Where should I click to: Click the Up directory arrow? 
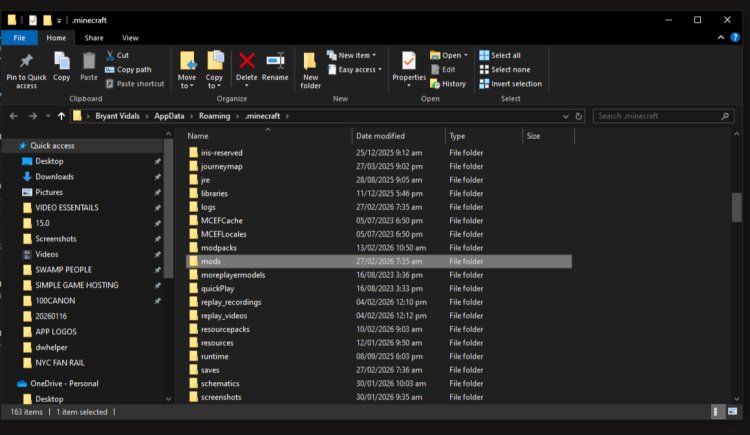[x=62, y=116]
